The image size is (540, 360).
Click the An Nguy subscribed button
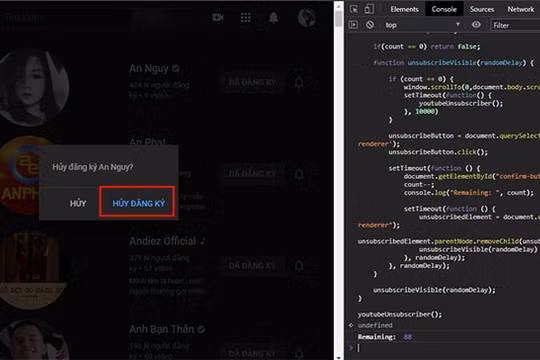252,83
